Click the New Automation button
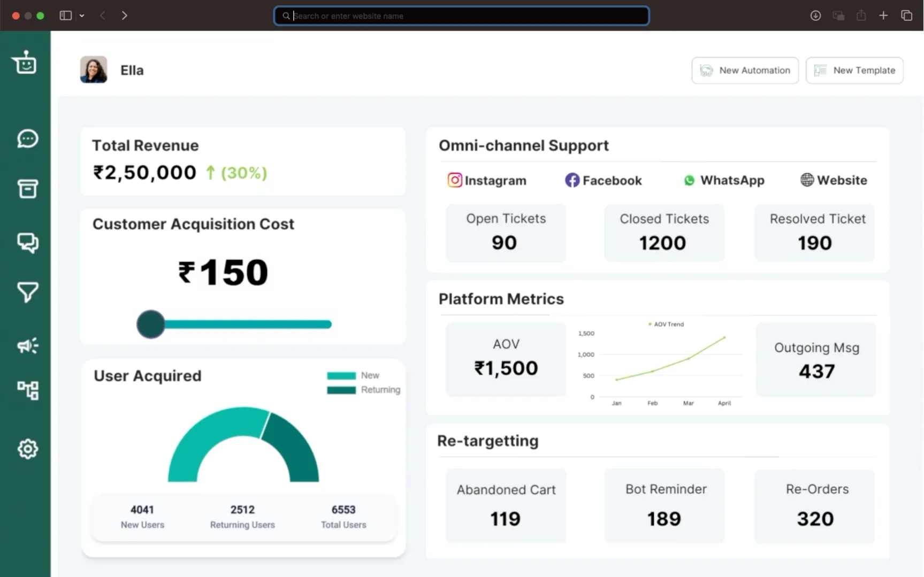The image size is (924, 577). coord(745,71)
